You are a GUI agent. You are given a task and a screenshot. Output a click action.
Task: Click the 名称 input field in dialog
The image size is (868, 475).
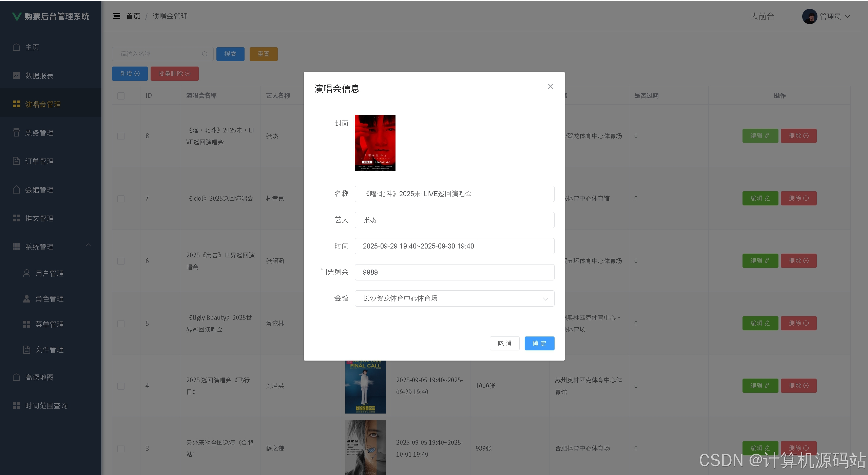point(455,194)
